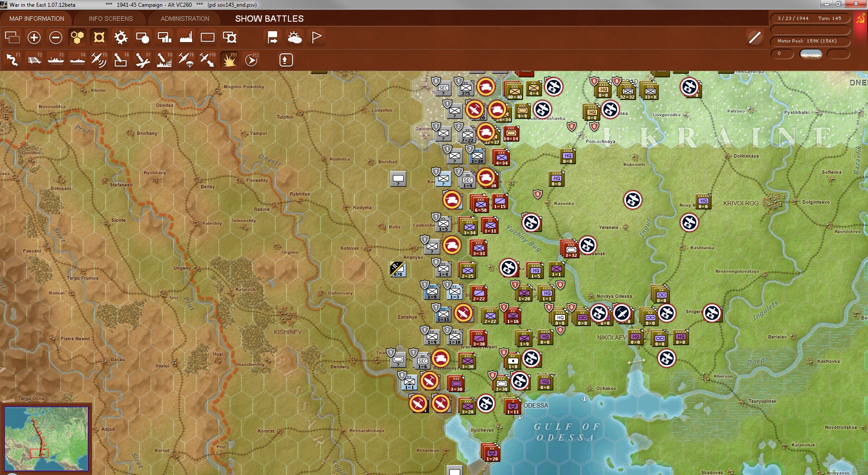
Task: Cycle through stacked units icon
Action: click(12, 38)
